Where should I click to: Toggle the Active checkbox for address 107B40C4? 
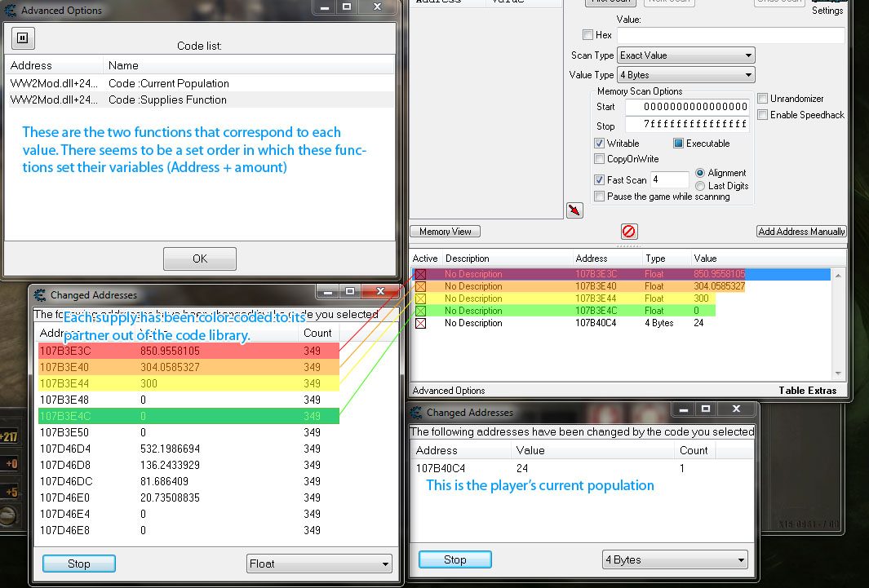[x=420, y=323]
